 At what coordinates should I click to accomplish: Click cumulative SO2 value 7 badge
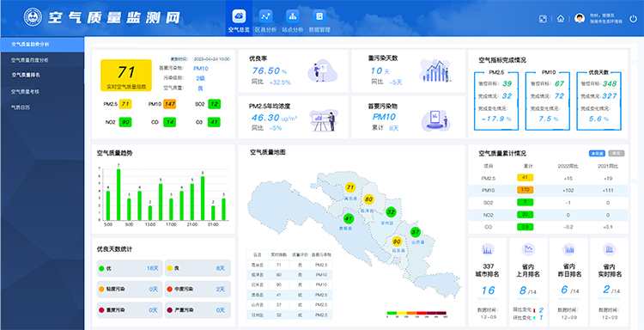(525, 202)
